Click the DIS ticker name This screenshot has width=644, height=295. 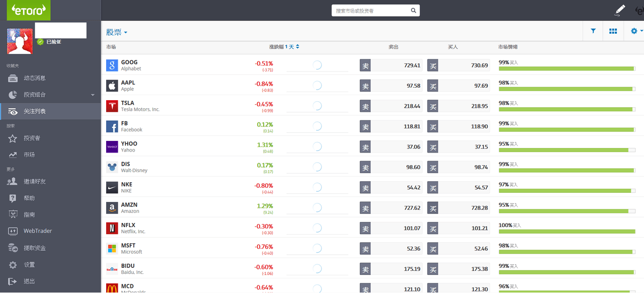(x=126, y=164)
